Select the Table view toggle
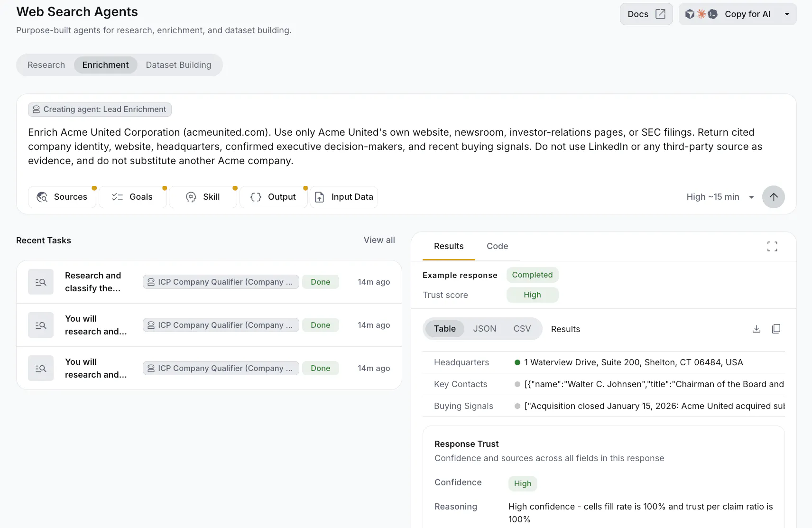The height and width of the screenshot is (528, 812). coord(444,329)
